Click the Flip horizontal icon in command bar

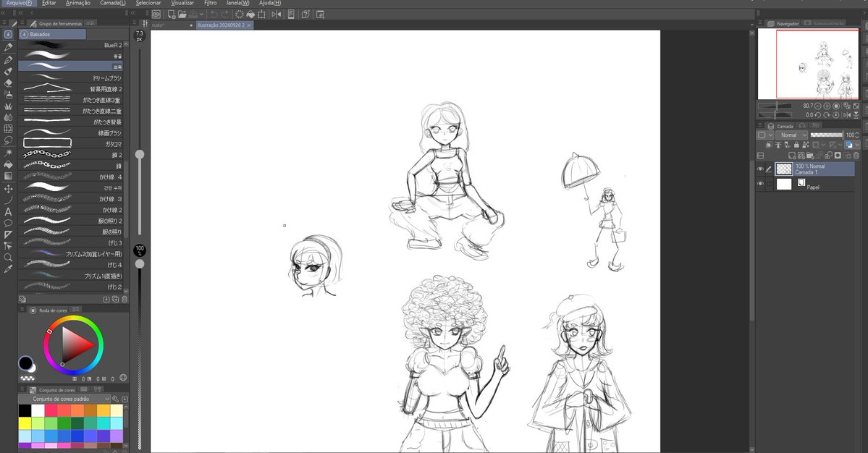pyautogui.click(x=277, y=14)
